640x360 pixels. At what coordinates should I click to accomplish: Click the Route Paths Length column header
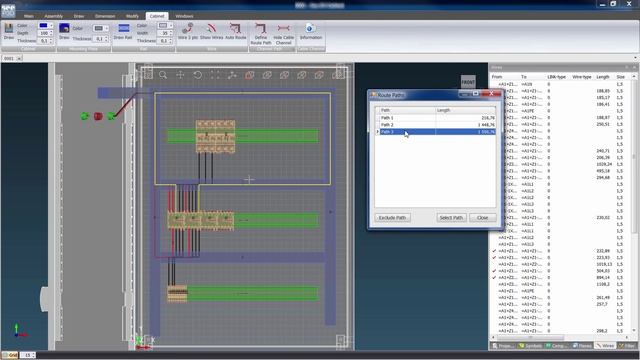(466, 110)
